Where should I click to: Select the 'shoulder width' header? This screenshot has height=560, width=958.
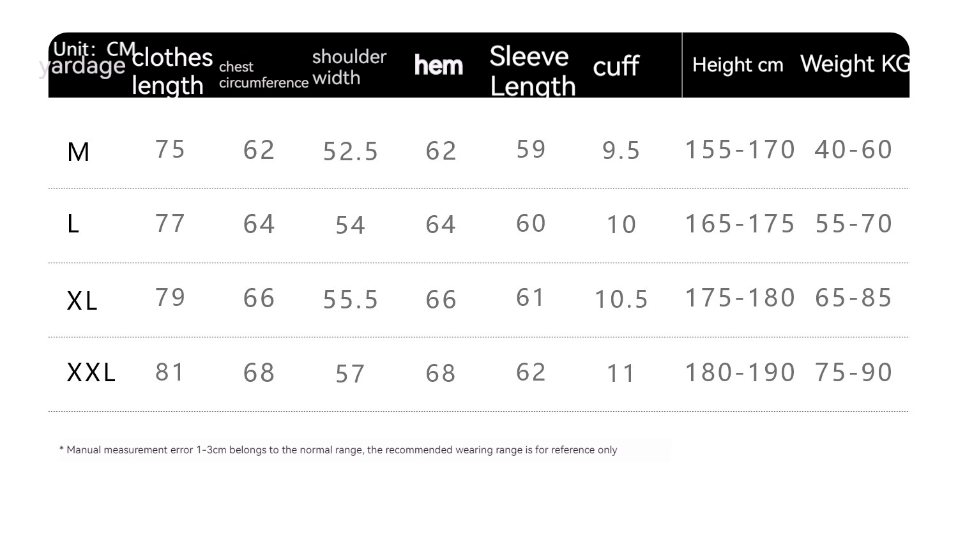pyautogui.click(x=349, y=67)
